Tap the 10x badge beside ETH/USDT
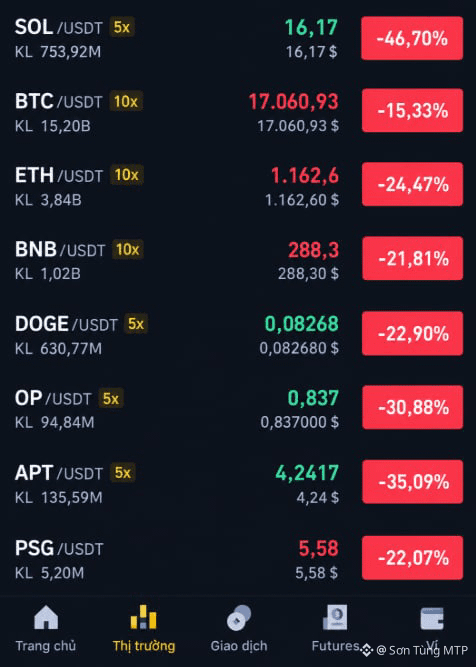Screen dimensions: 476x667 click(127, 175)
